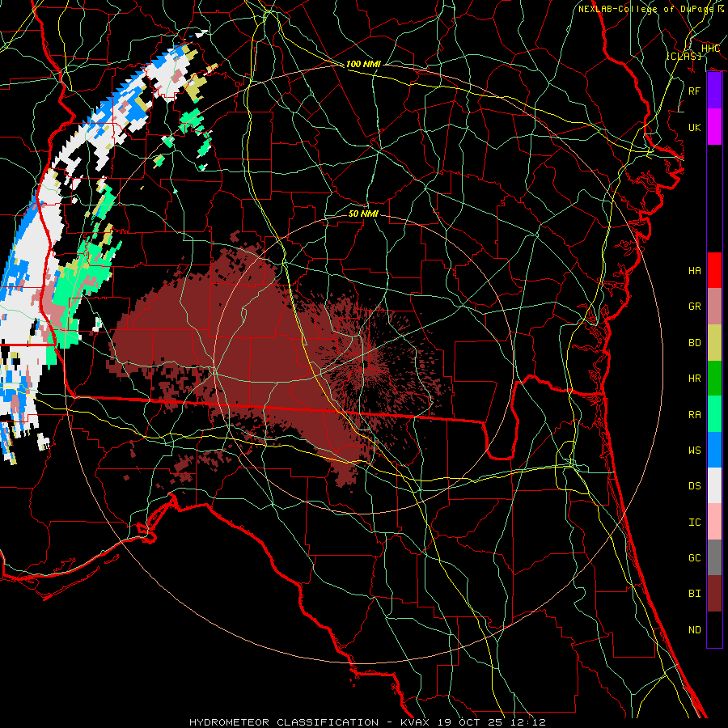
Task: Click the UK legend label
Action: [694, 127]
